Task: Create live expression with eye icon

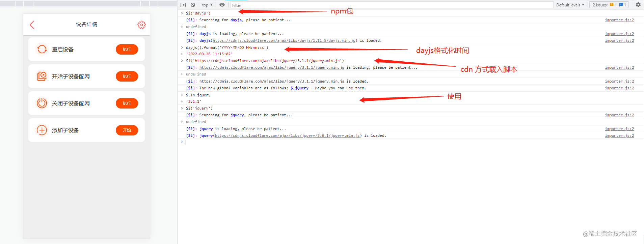Action: click(x=222, y=5)
